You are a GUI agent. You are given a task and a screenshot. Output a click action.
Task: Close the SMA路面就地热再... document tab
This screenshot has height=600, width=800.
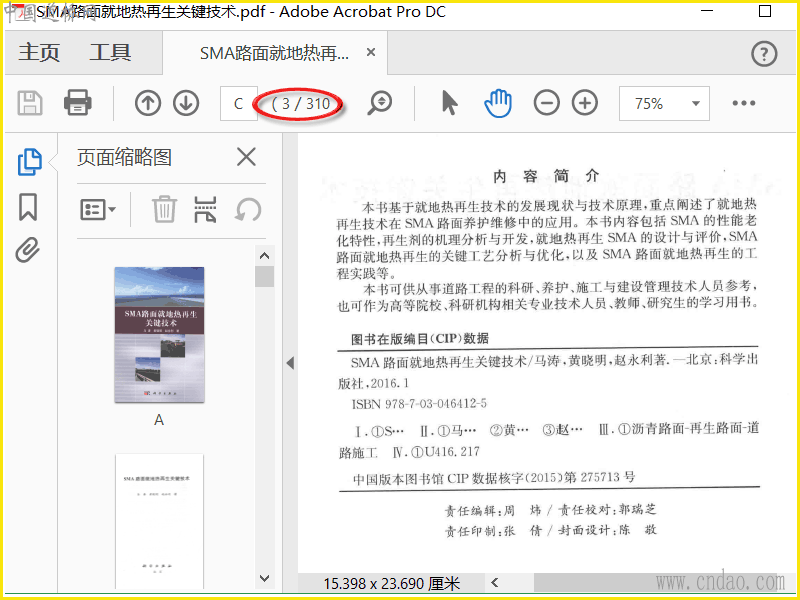[371, 53]
